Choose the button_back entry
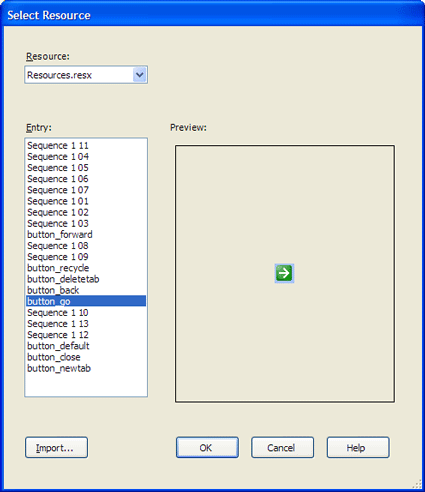This screenshot has height=492, width=425. click(86, 290)
